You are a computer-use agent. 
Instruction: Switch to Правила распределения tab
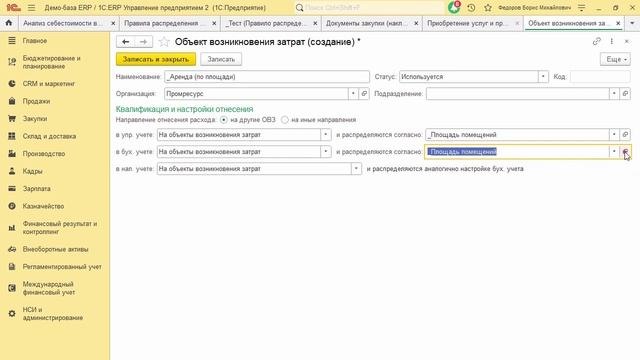(165, 23)
